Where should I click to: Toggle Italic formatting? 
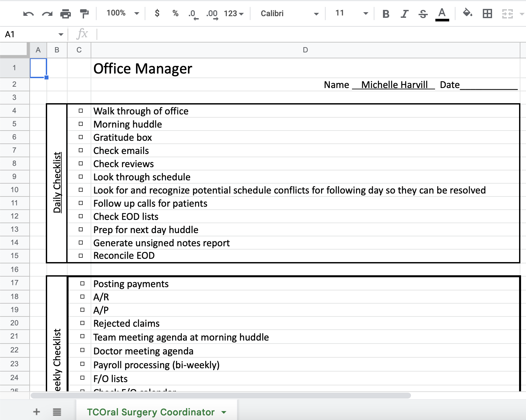pos(404,14)
